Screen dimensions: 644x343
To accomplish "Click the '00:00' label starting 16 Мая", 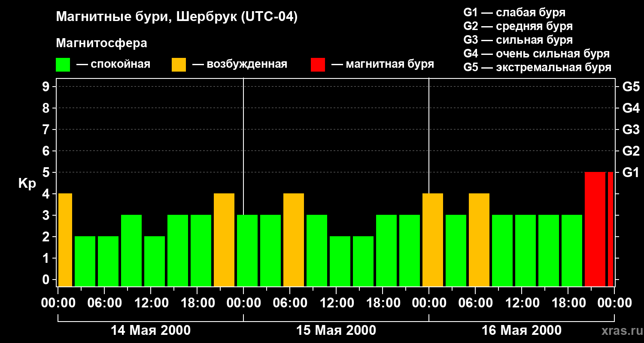I will tap(429, 303).
